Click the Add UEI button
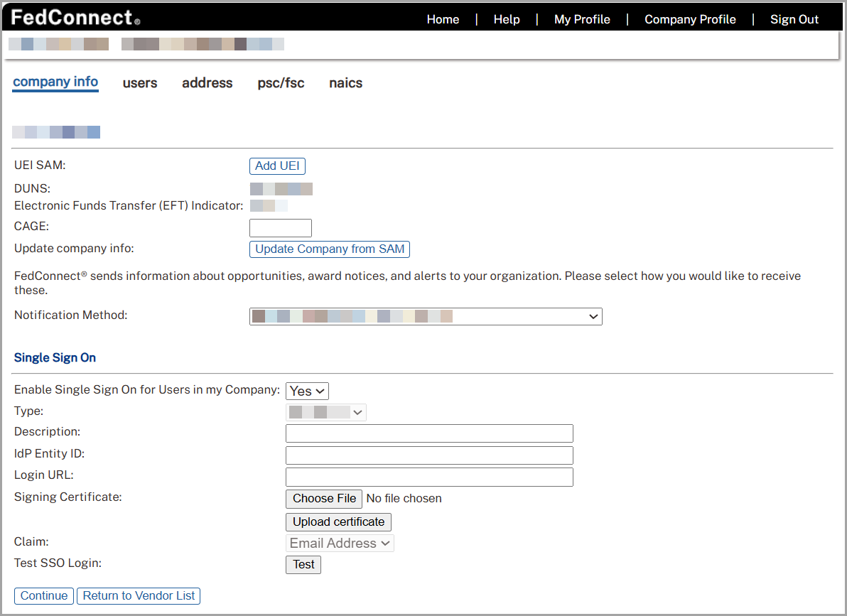The height and width of the screenshot is (616, 847). coord(277,166)
